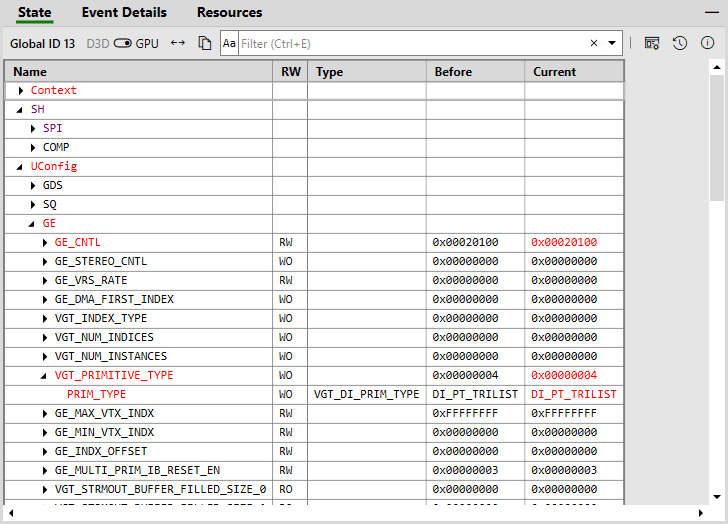The image size is (728, 524).
Task: Click the copy state icon
Action: click(x=205, y=43)
